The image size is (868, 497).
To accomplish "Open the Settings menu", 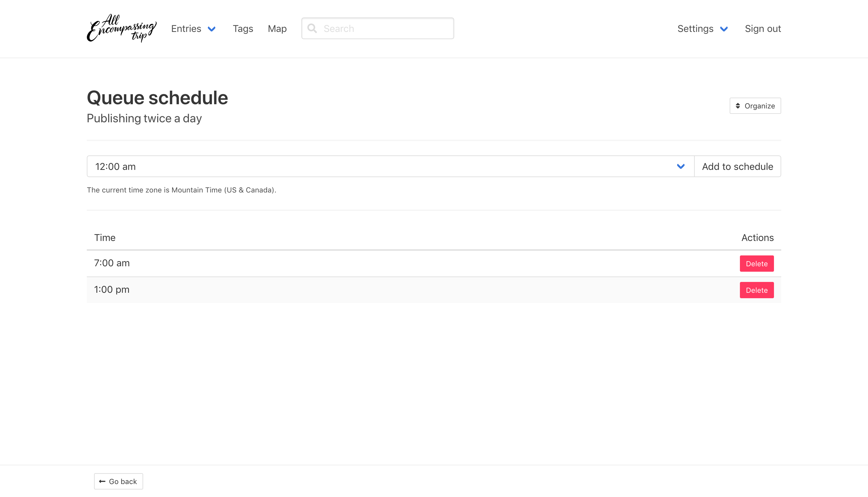I will (x=695, y=29).
